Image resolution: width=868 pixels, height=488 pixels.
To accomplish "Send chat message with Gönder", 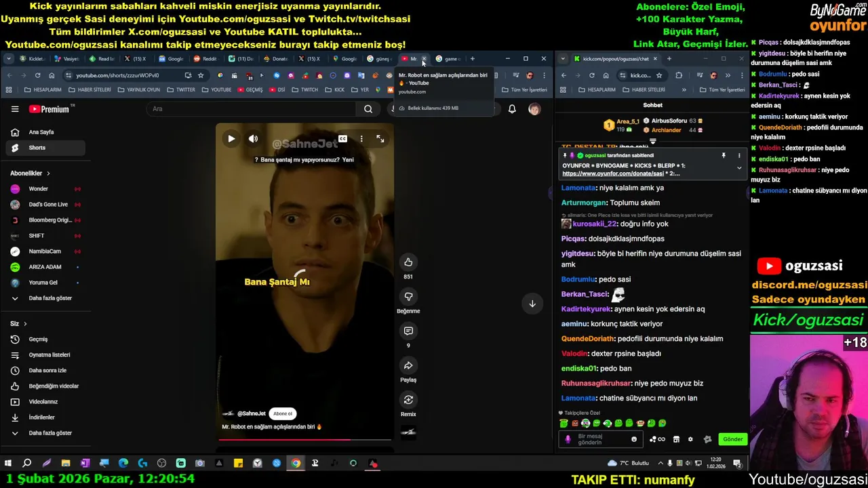I will tap(733, 439).
